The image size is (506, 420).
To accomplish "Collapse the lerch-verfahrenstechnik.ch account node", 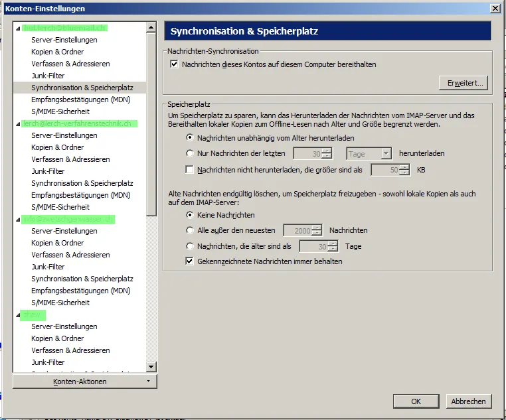I will pos(18,124).
